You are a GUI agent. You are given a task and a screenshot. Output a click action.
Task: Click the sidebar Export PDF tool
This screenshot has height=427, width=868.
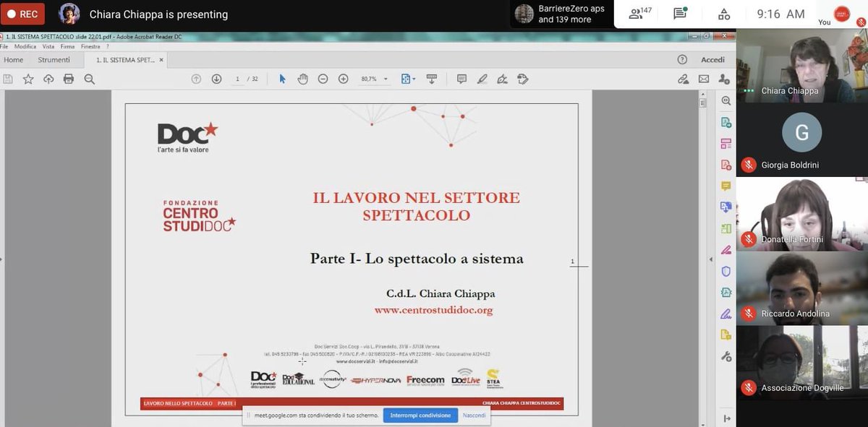click(726, 123)
